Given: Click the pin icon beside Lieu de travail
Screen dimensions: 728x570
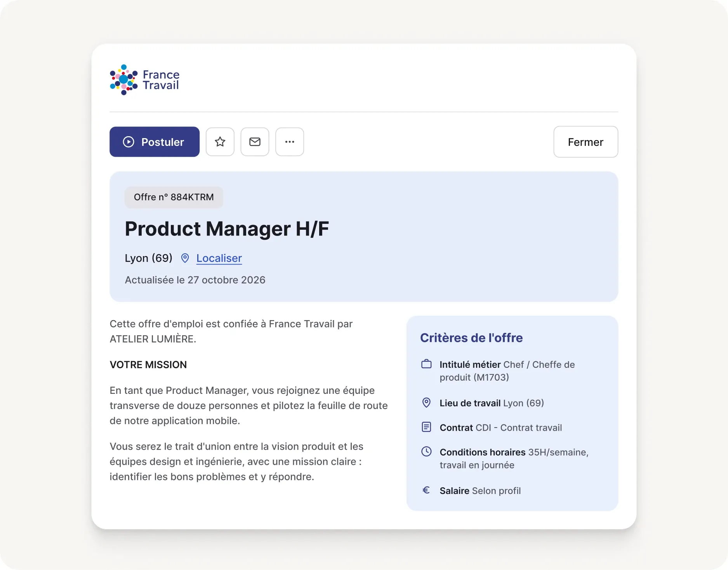Looking at the screenshot, I should coord(426,403).
